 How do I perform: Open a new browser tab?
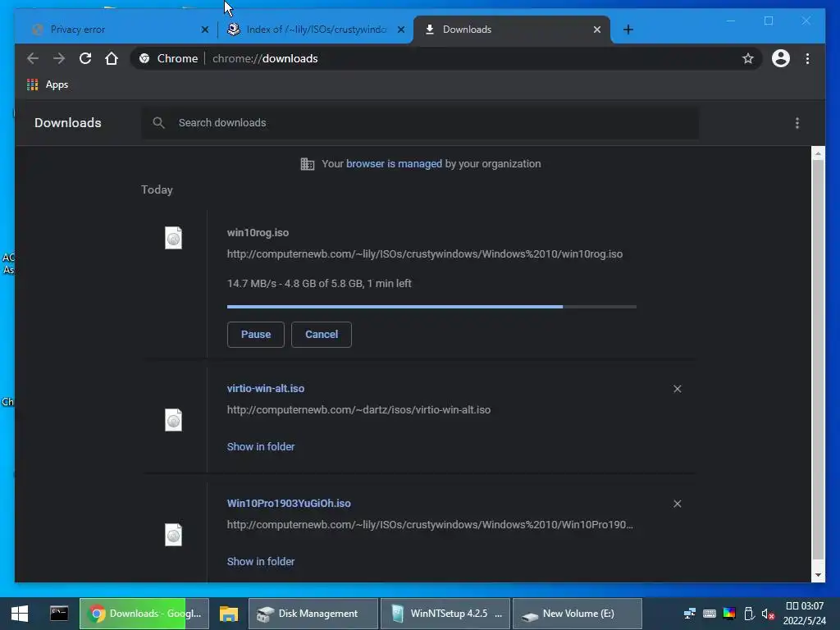(628, 30)
